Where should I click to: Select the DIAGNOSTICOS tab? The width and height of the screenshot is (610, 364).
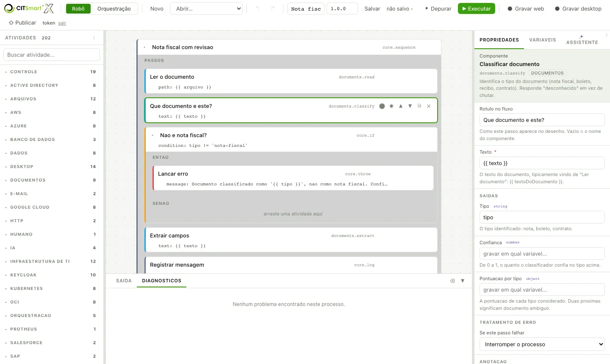tap(161, 281)
